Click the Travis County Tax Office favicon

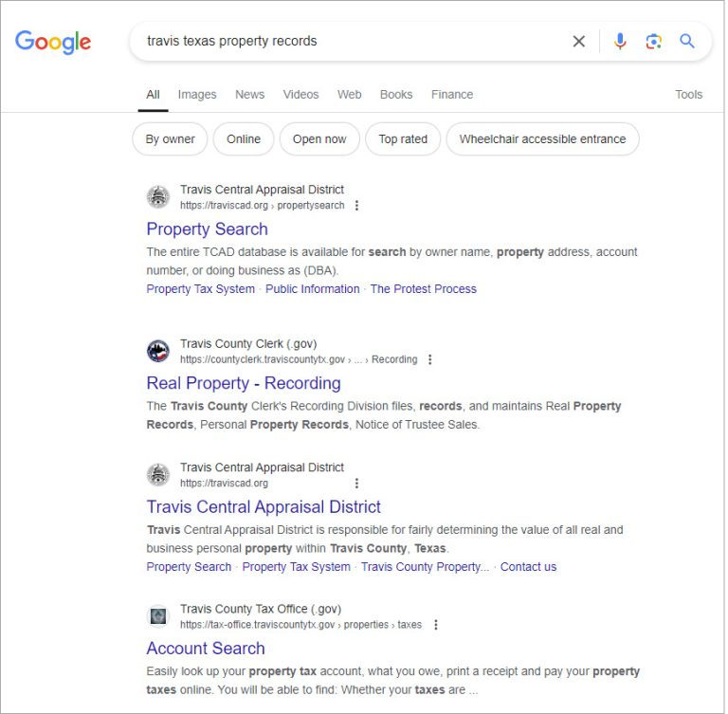tap(158, 616)
